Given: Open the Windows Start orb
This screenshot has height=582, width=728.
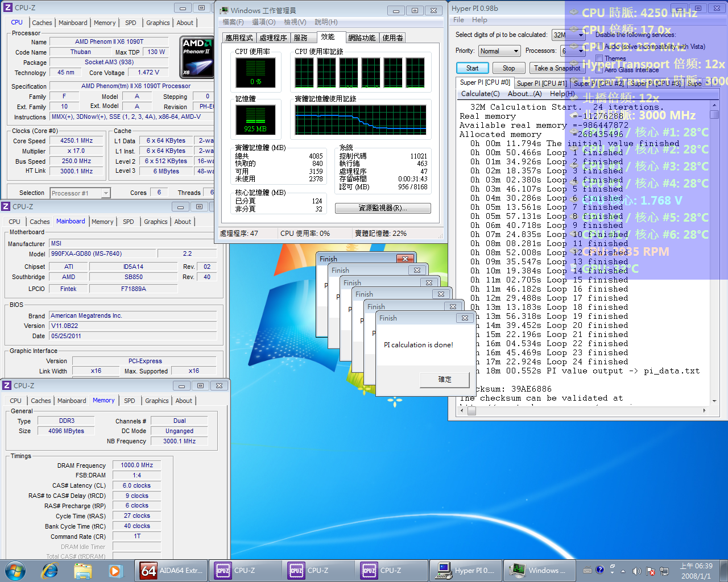Looking at the screenshot, I should coord(15,570).
